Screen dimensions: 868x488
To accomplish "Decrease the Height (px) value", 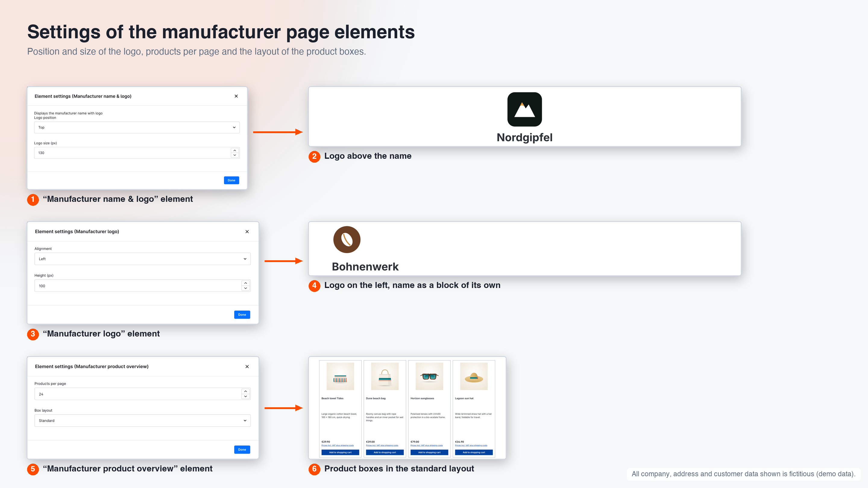I will 246,288.
